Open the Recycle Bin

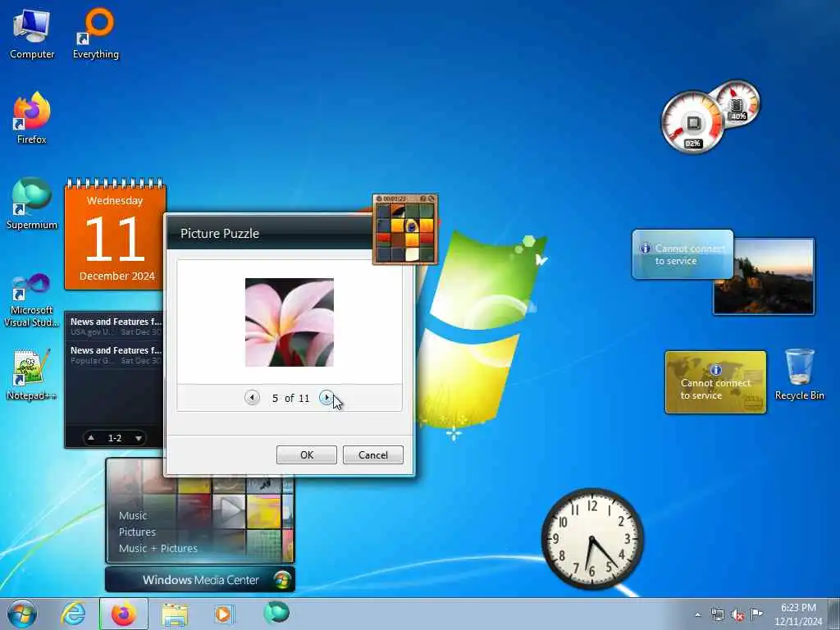(799, 374)
